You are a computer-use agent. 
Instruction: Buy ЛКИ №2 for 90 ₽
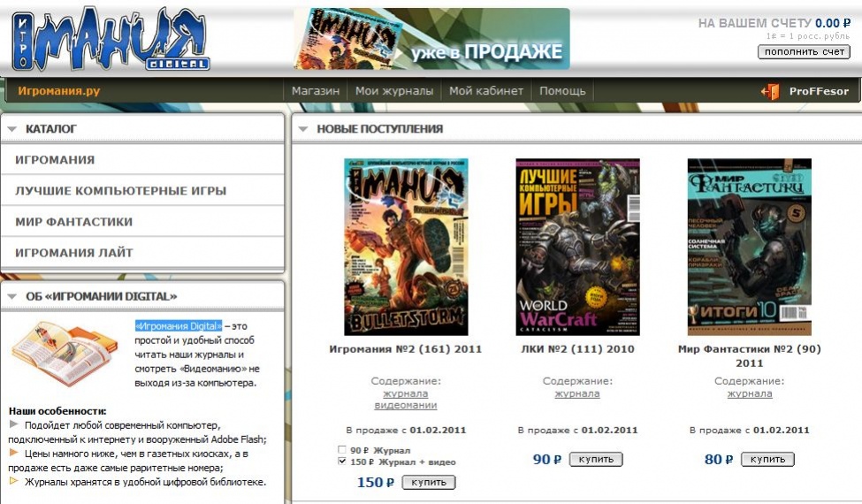pyautogui.click(x=596, y=459)
